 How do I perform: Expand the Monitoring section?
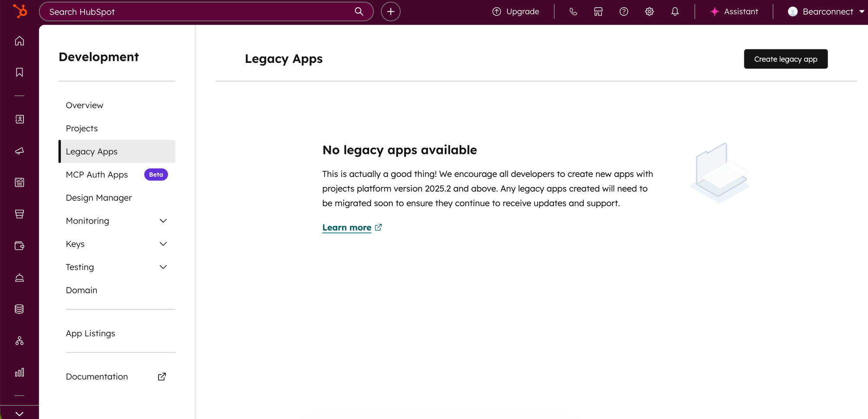[116, 221]
